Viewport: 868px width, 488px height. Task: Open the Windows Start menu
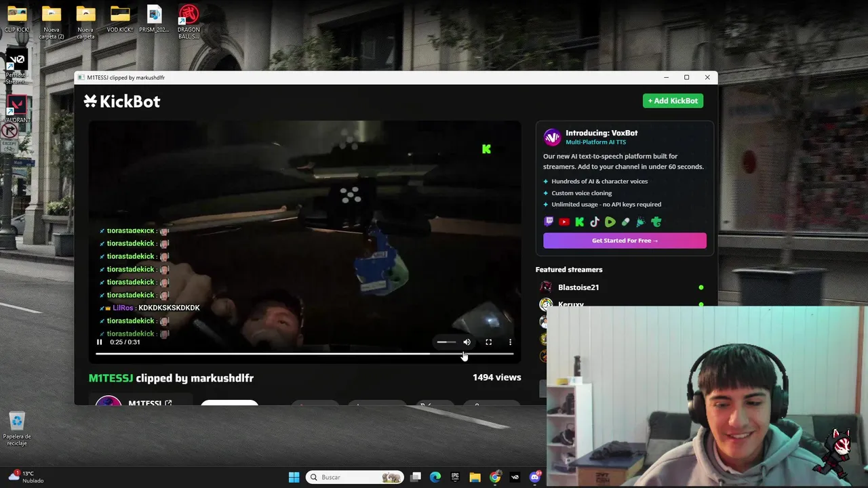click(x=294, y=477)
